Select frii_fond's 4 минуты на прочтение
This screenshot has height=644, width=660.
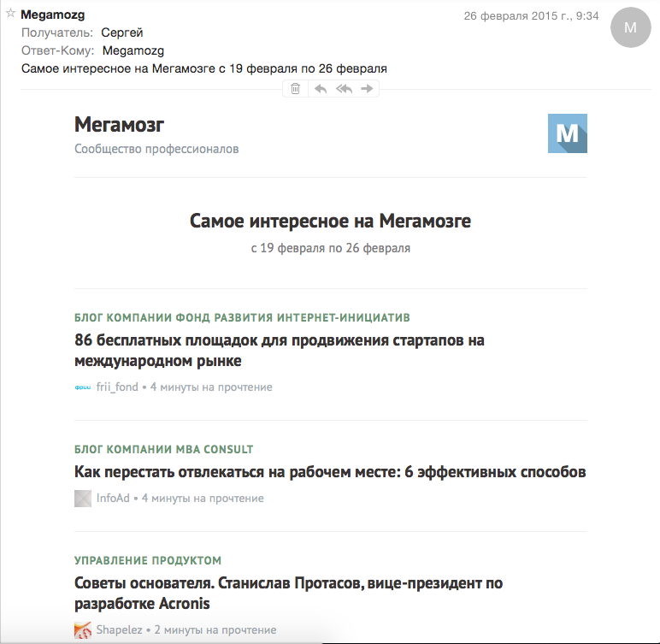(x=211, y=387)
